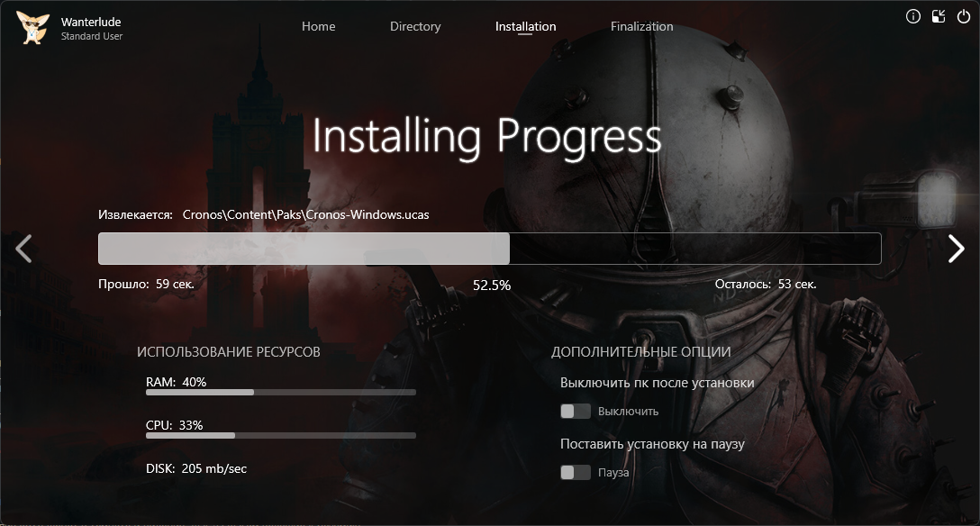Click the CPU: 33% label
980x526 pixels.
(x=175, y=425)
